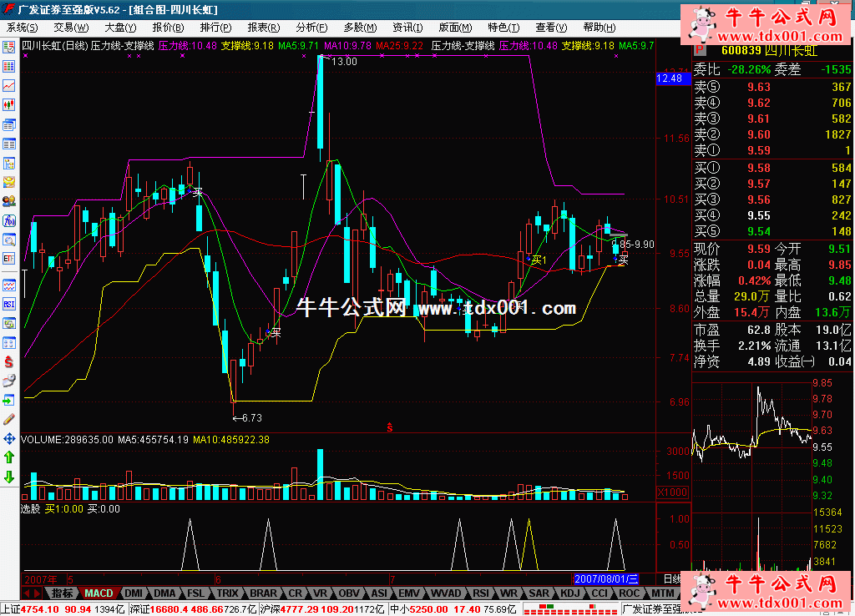Open the tree-structure sector icon
The width and height of the screenshot is (855, 616).
coord(8,163)
